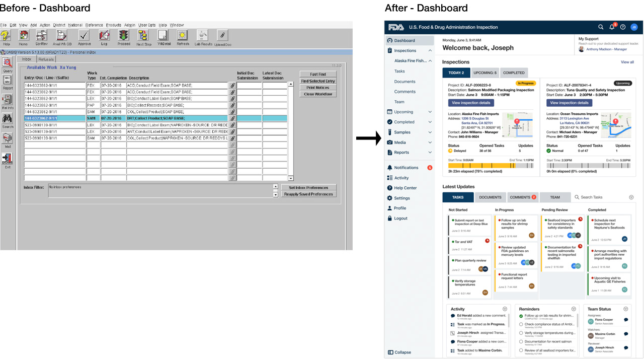Viewport: 644px width, 360px height.
Task: Click the Salmon inspection yellow progress bar
Action: pyautogui.click(x=491, y=165)
